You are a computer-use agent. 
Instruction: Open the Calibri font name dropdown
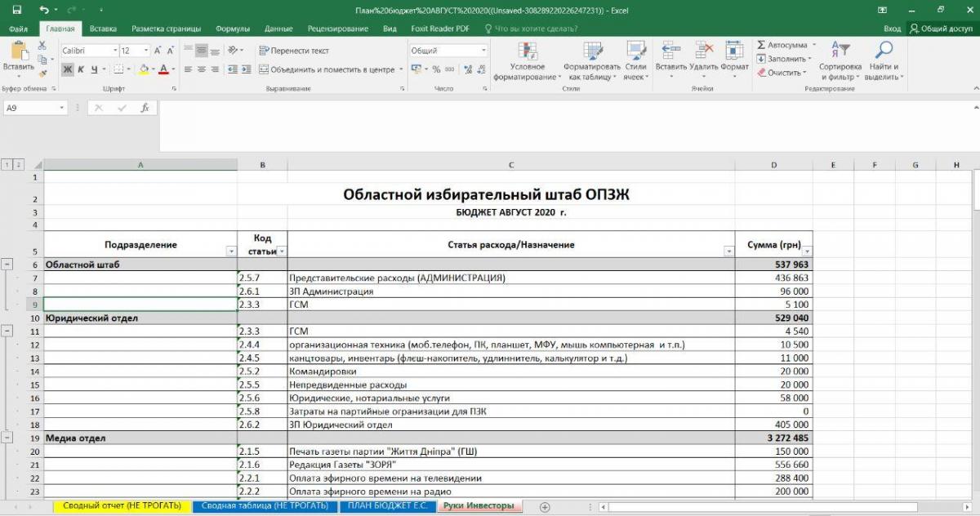tap(114, 51)
